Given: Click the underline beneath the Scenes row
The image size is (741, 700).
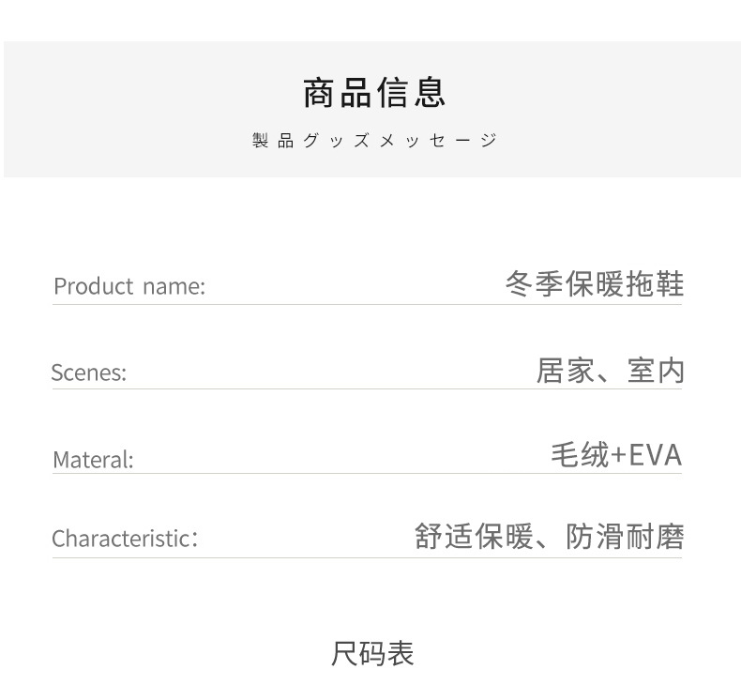Looking at the screenshot, I should pyautogui.click(x=367, y=388).
